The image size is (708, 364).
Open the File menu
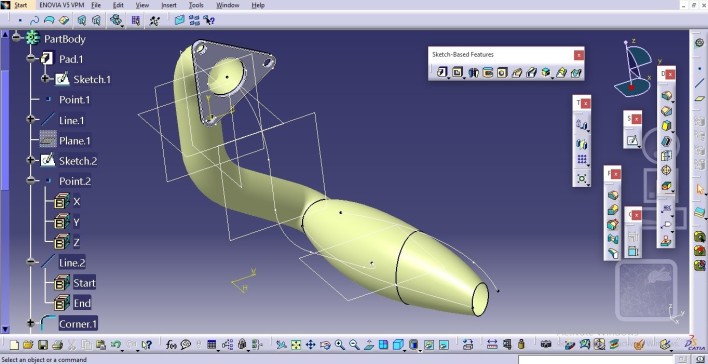click(x=96, y=5)
